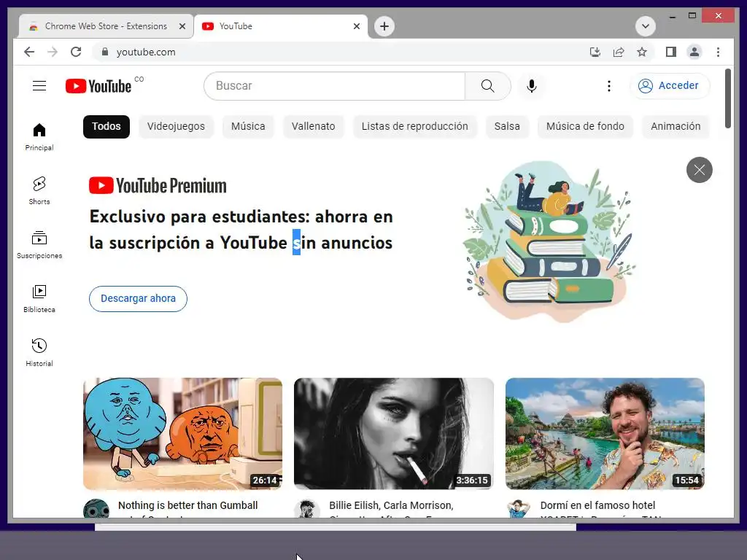Expand the tab search dropdown chevron

pos(646,26)
